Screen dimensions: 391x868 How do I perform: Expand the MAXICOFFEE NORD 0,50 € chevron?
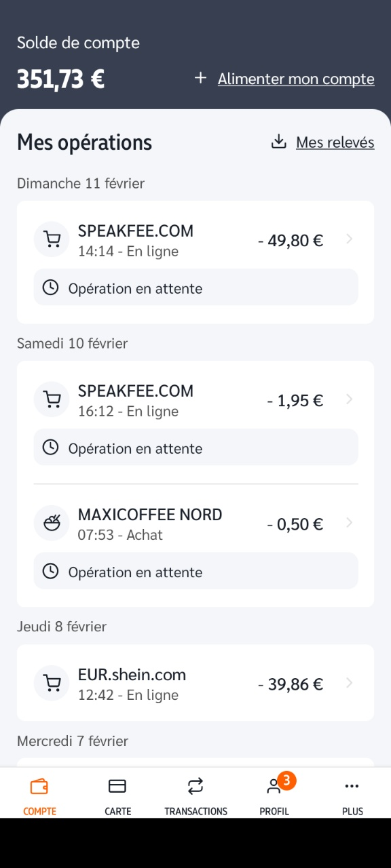tap(349, 523)
